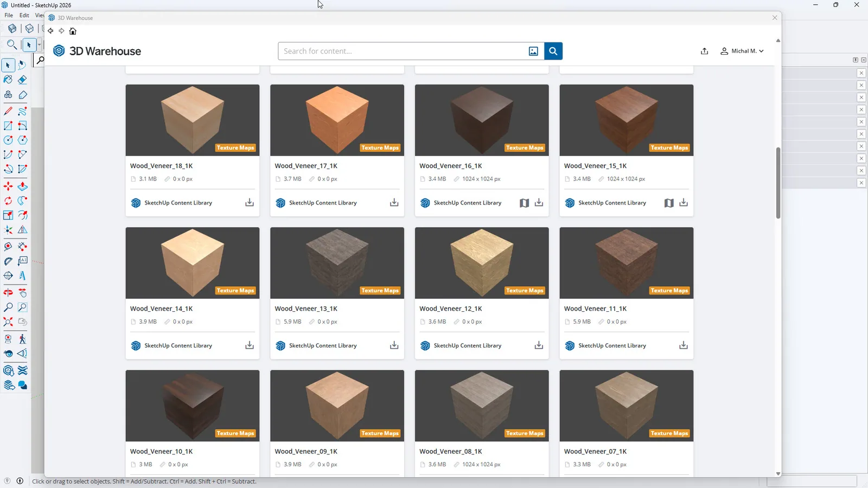The height and width of the screenshot is (488, 868).
Task: Close the 3D Warehouse dialog
Action: [x=775, y=18]
